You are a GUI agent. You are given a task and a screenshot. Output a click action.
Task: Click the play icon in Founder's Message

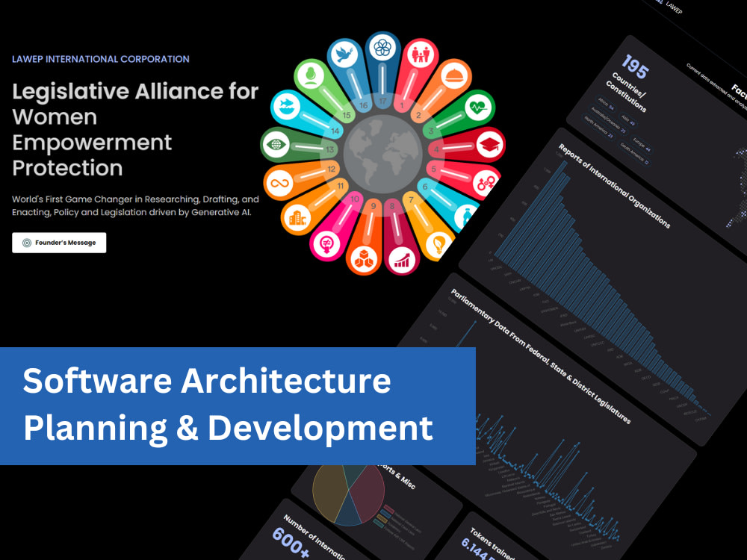pyautogui.click(x=27, y=243)
